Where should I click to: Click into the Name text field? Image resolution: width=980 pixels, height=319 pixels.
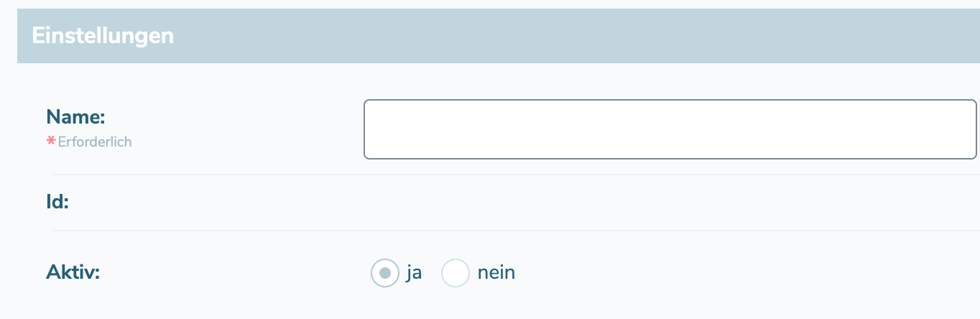tap(670, 129)
